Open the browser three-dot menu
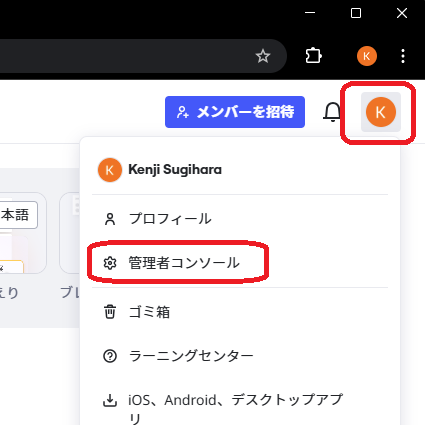The image size is (425, 425). (403, 56)
